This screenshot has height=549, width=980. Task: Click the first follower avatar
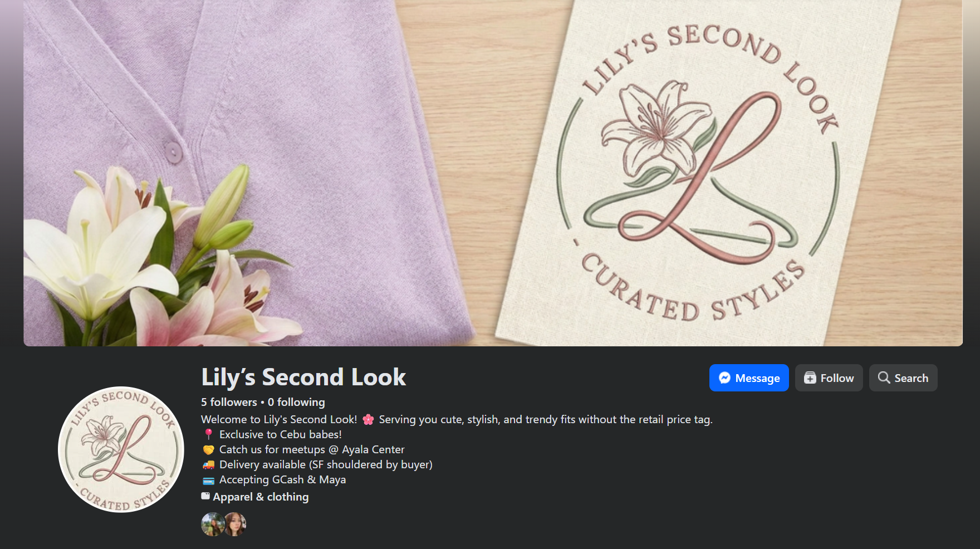[212, 525]
